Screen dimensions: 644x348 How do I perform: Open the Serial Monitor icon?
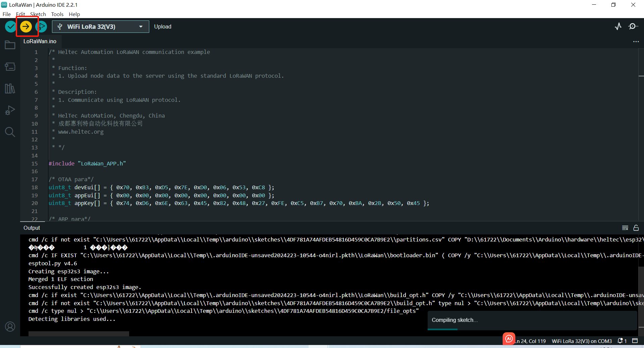[x=633, y=26]
